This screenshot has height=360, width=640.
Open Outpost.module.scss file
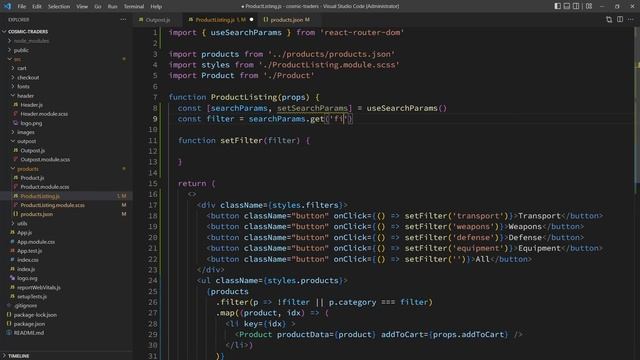tap(45, 160)
